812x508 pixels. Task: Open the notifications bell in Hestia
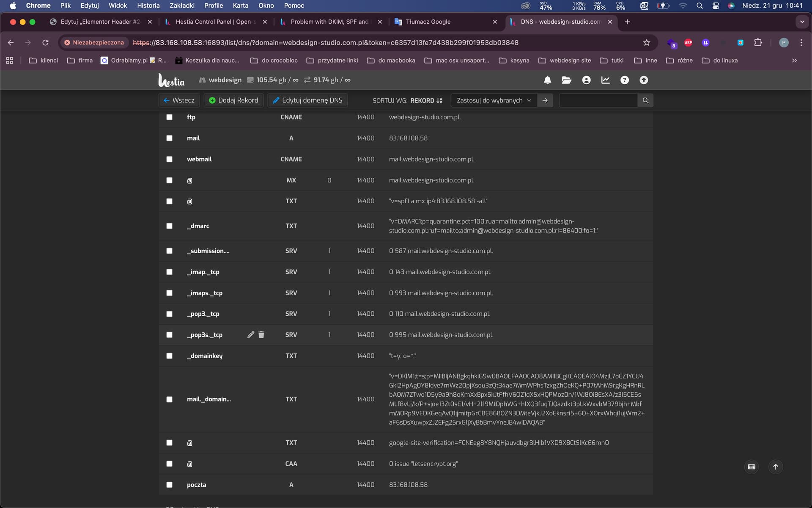tap(547, 80)
